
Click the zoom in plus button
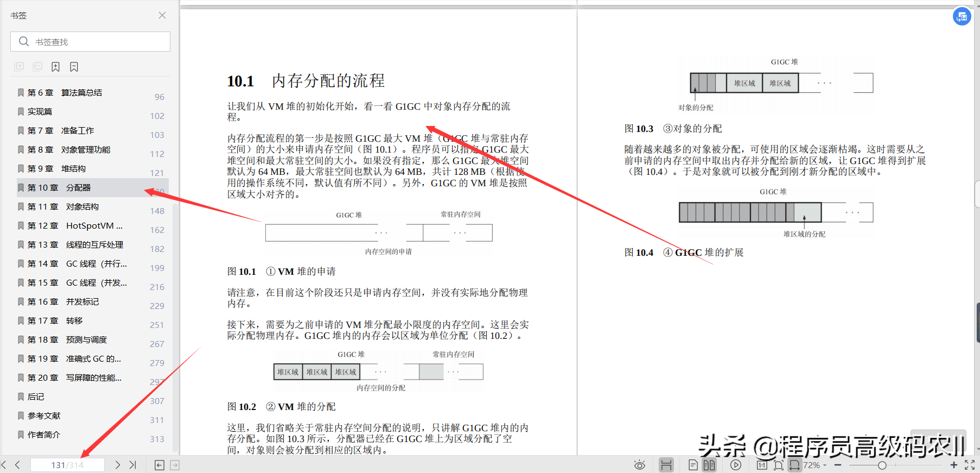954,465
